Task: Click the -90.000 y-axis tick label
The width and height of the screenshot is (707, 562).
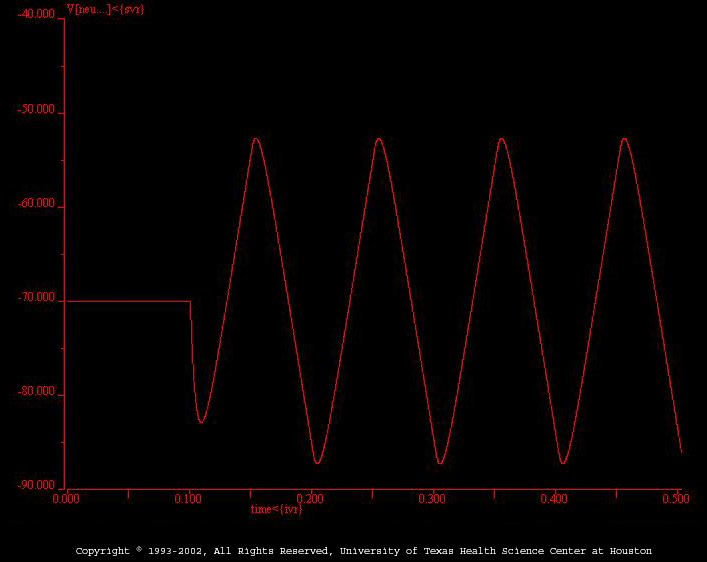Action: (x=37, y=485)
